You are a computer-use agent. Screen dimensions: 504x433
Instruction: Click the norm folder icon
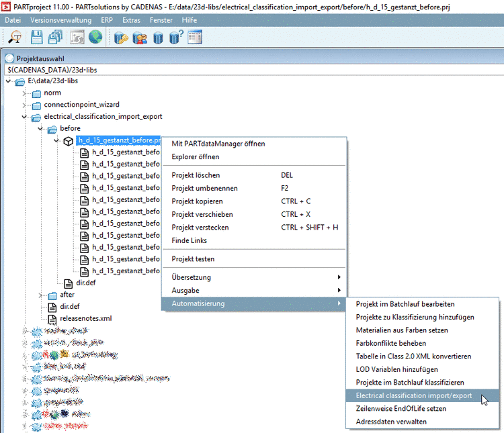click(36, 93)
